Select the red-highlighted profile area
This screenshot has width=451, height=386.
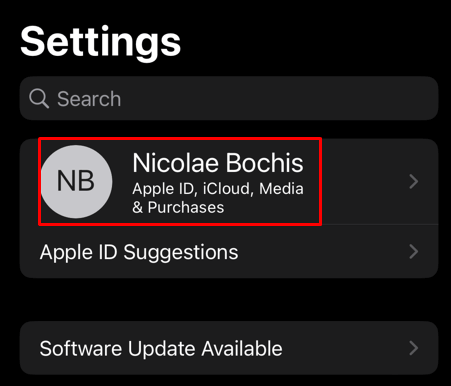[x=180, y=182]
